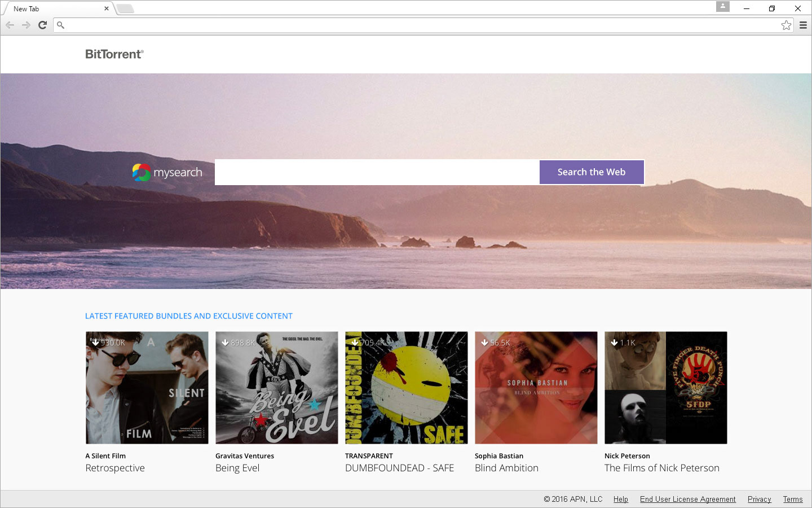Click download icon showing 930.0K

tap(96, 342)
